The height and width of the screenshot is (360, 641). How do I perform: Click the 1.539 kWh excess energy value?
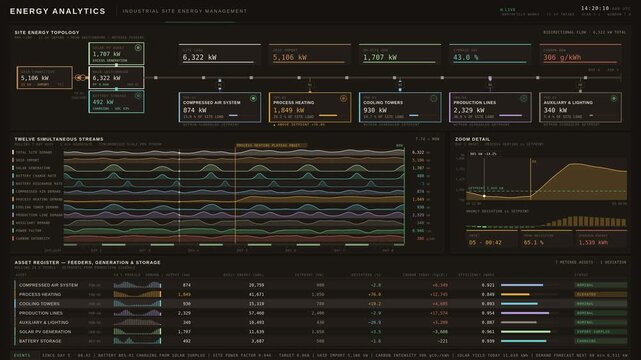[x=593, y=242]
